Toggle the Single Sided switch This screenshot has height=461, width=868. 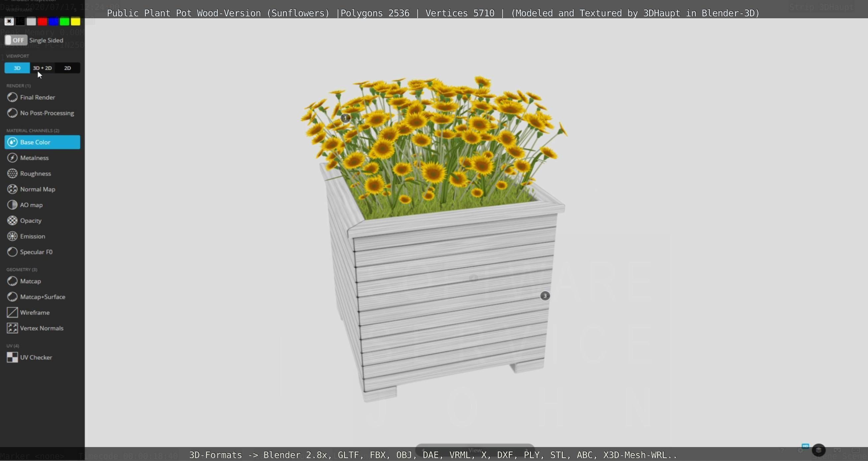16,40
